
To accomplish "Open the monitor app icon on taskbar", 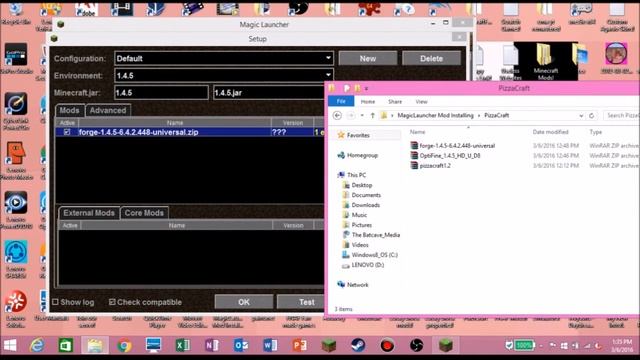I will tap(153, 346).
